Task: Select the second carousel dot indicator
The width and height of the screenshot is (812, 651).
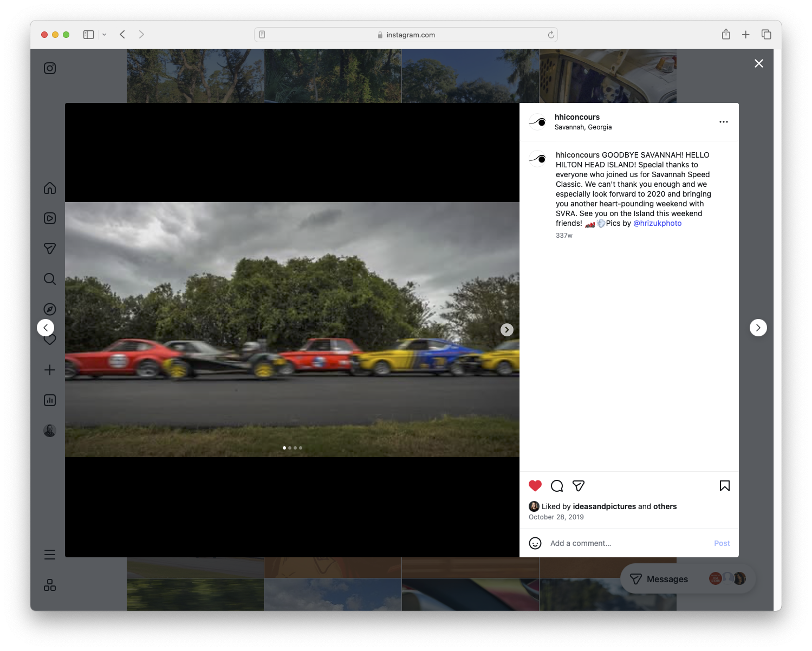Action: click(289, 448)
